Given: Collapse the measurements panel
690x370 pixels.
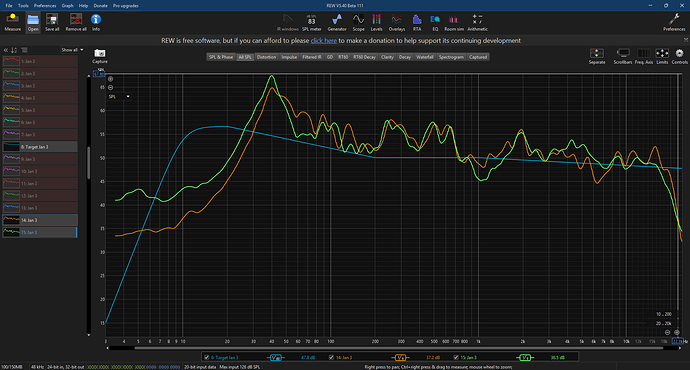Looking at the screenshot, I should click(6, 50).
